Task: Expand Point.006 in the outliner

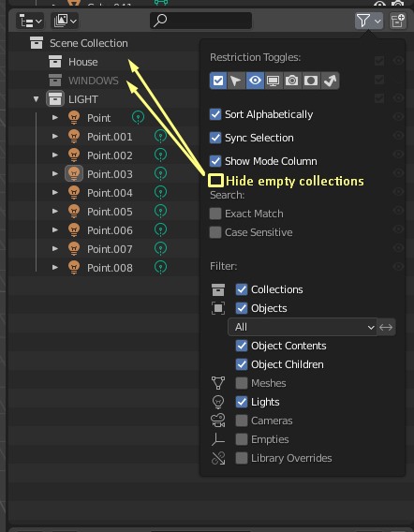Action: 54,230
